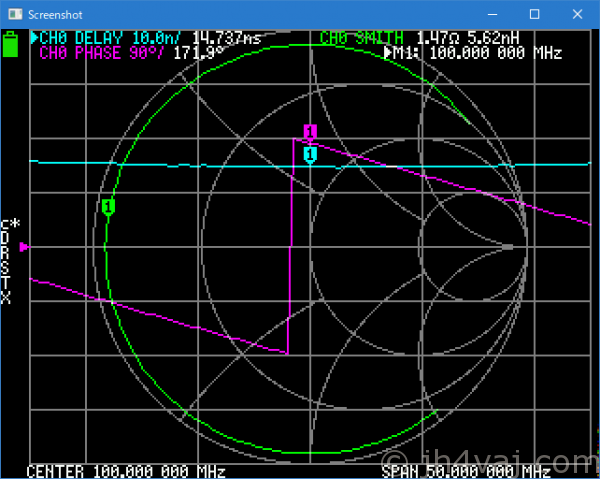The height and width of the screenshot is (479, 600).
Task: Click the X calibration status letter
Action: [6, 298]
